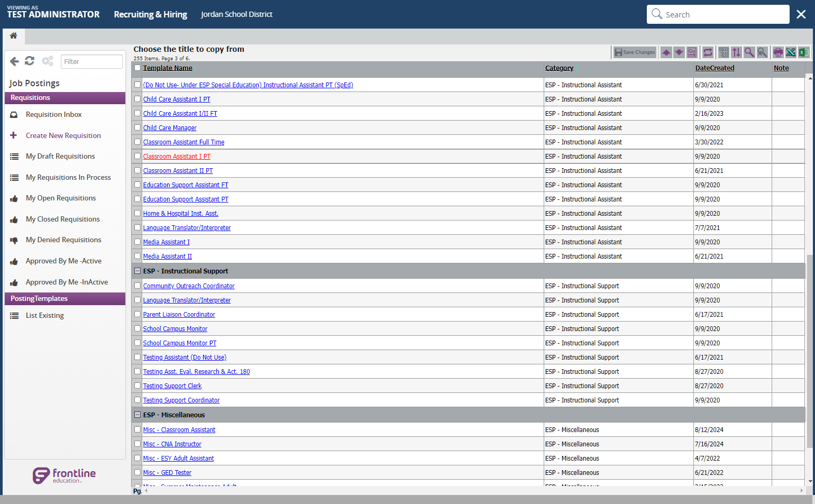
Task: Click the sidebar Filter input field
Action: click(91, 61)
